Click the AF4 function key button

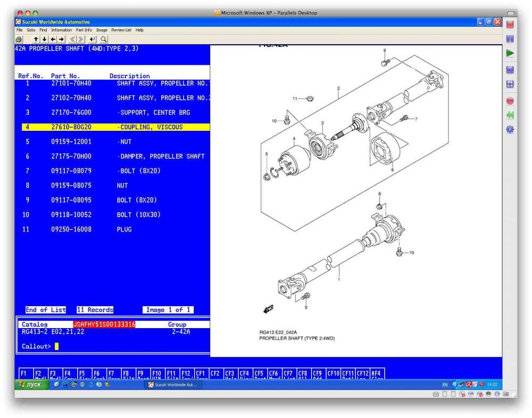[x=377, y=373]
